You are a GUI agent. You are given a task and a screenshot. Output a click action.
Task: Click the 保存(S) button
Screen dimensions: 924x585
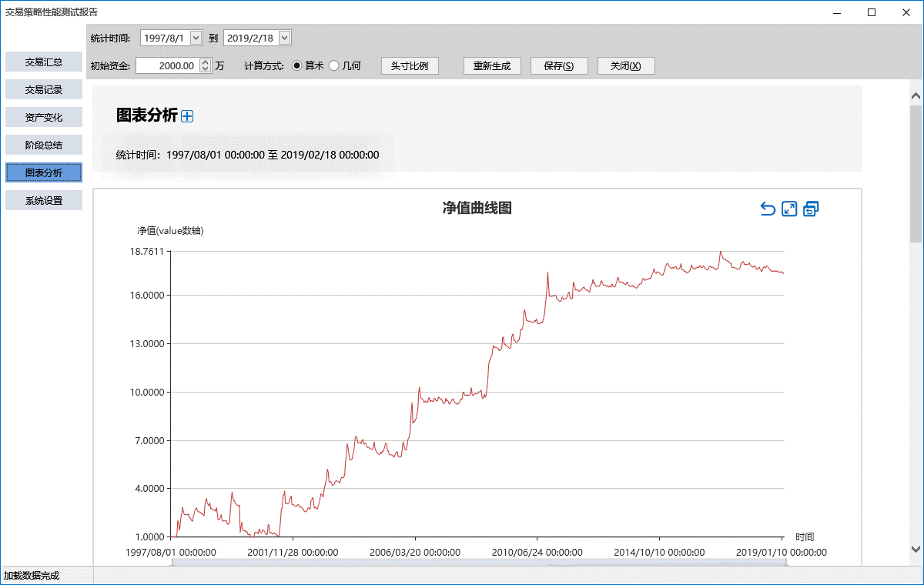[x=559, y=66]
